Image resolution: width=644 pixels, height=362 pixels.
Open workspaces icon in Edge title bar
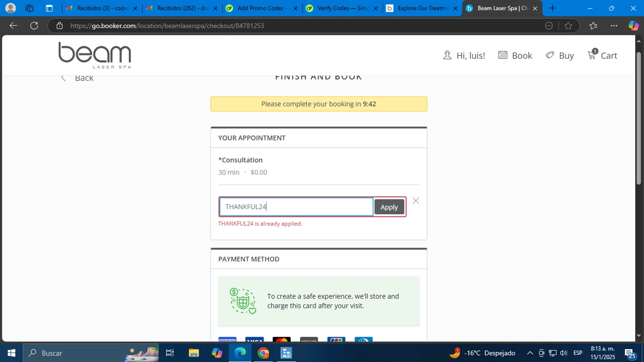pyautogui.click(x=30, y=8)
